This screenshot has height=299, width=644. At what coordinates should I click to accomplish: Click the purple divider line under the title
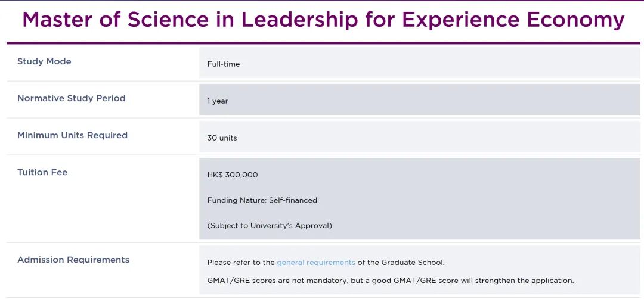[x=323, y=43]
